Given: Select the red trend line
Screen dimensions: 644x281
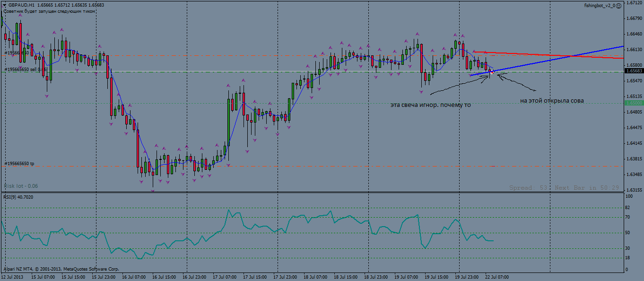Looking at the screenshot, I should (x=548, y=55).
